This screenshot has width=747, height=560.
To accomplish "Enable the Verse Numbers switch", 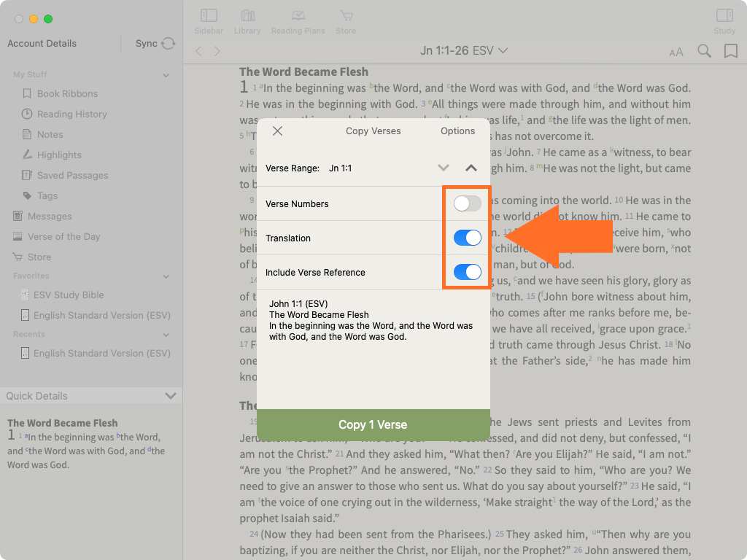I will click(x=467, y=203).
